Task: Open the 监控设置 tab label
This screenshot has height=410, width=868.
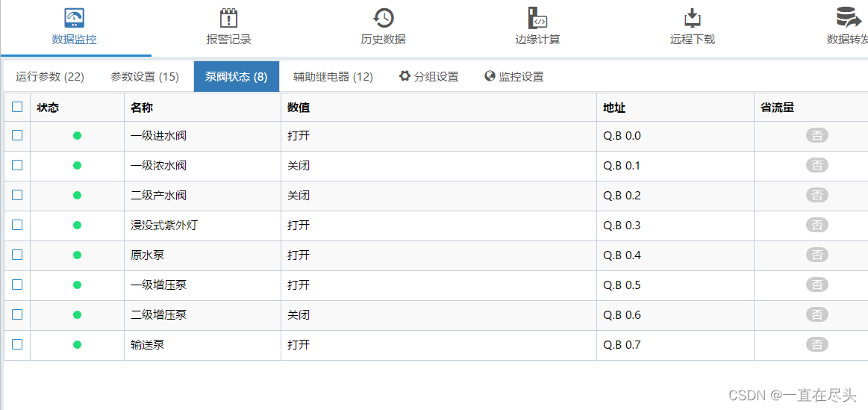Action: pos(522,76)
